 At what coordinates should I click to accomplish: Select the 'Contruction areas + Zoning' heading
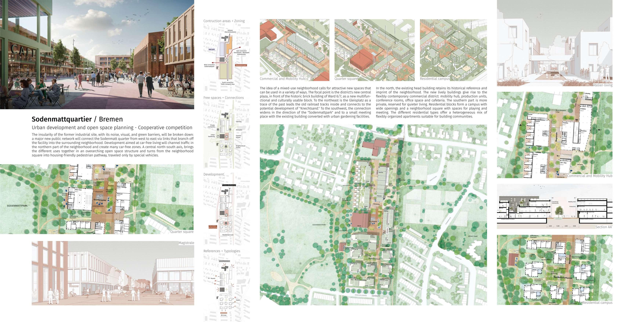click(x=224, y=21)
